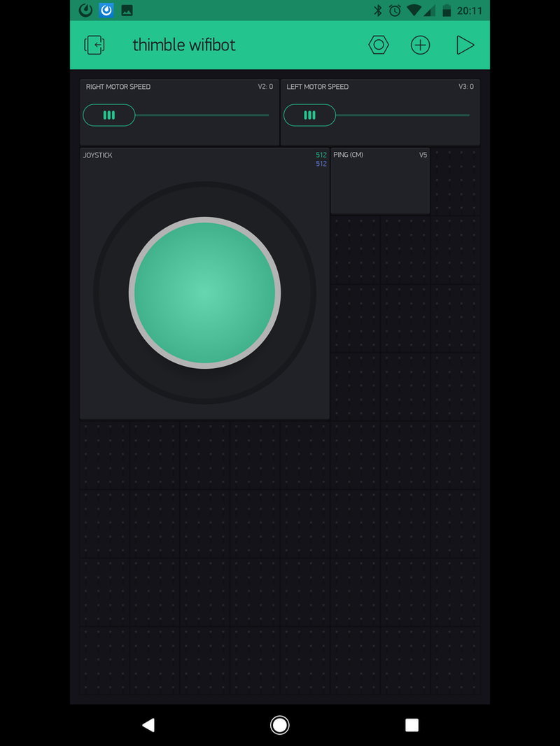Select the Left Motor Speed slider handle
The image size is (560, 746).
[x=309, y=115]
